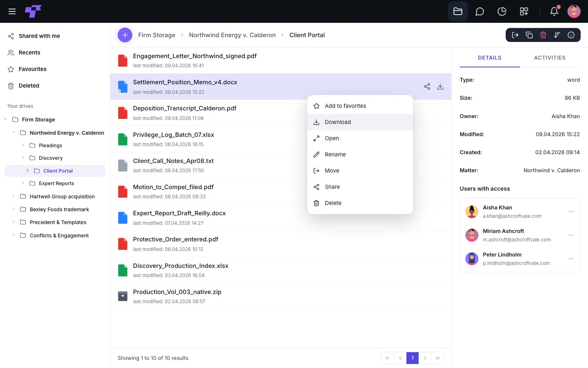Click the copy icon in top toolbar
The image size is (588, 368).
(529, 35)
